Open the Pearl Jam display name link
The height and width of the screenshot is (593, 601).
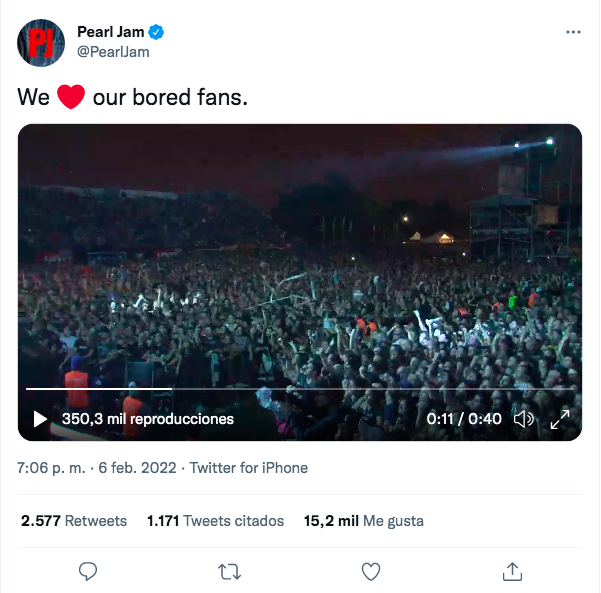pos(110,33)
